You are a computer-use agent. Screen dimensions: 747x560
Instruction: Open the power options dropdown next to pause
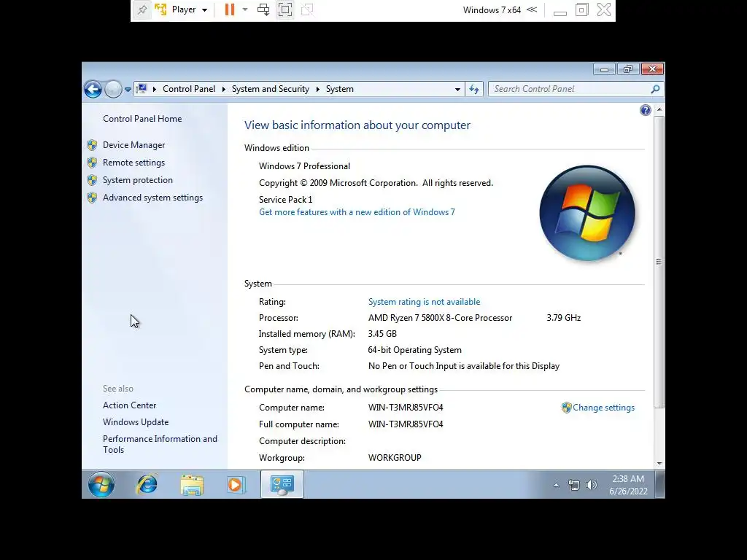point(245,9)
